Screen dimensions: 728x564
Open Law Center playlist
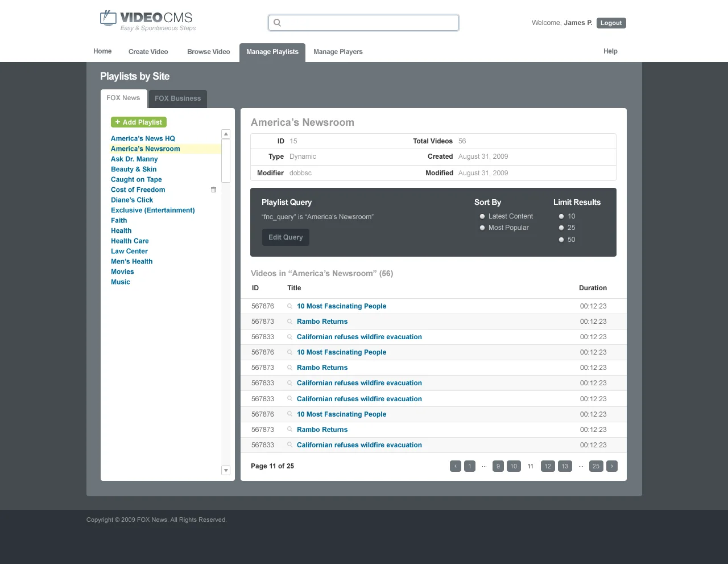pos(129,251)
